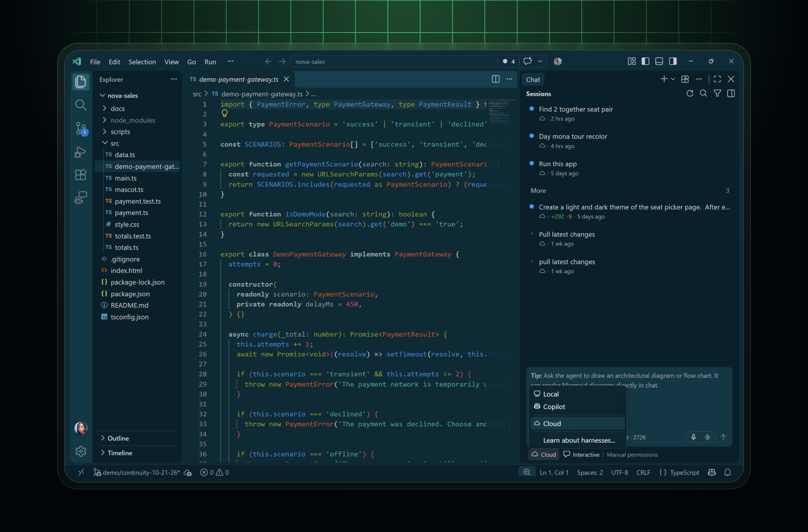Toggle sessions side-by-side view icon
This screenshot has width=808, height=532.
pos(731,93)
